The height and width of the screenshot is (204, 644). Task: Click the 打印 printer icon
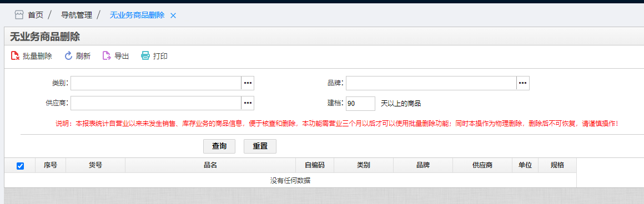pyautogui.click(x=145, y=56)
